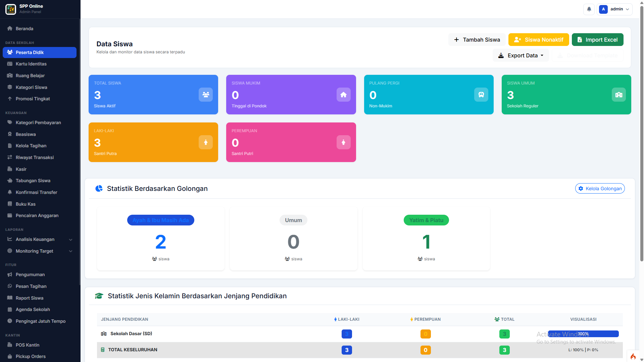Expand Monitoring Target submenu chevron
644x362 pixels.
click(x=70, y=251)
